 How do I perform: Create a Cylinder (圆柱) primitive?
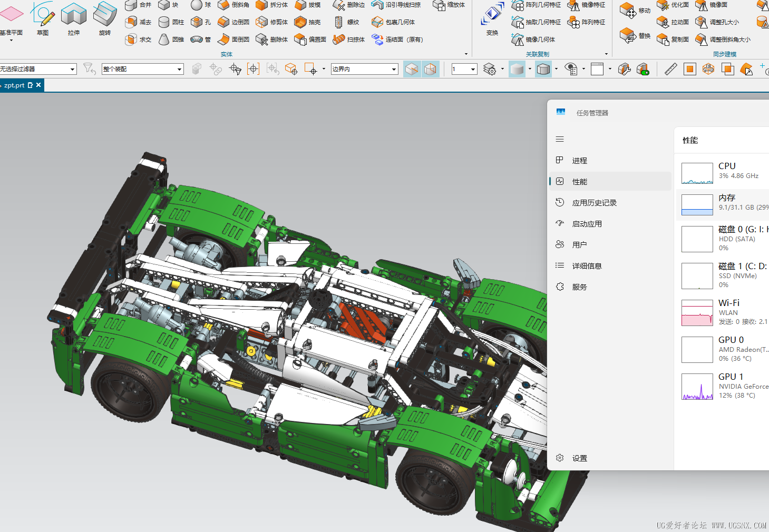[171, 22]
